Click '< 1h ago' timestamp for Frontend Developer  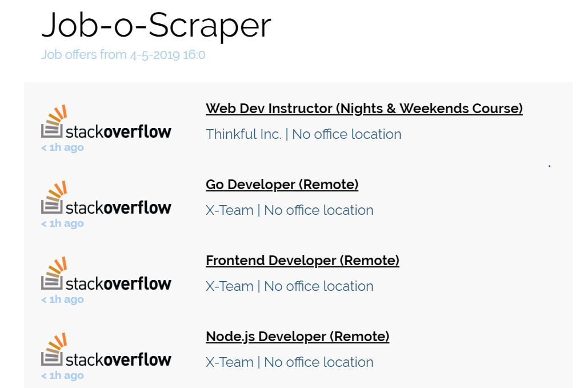(62, 300)
